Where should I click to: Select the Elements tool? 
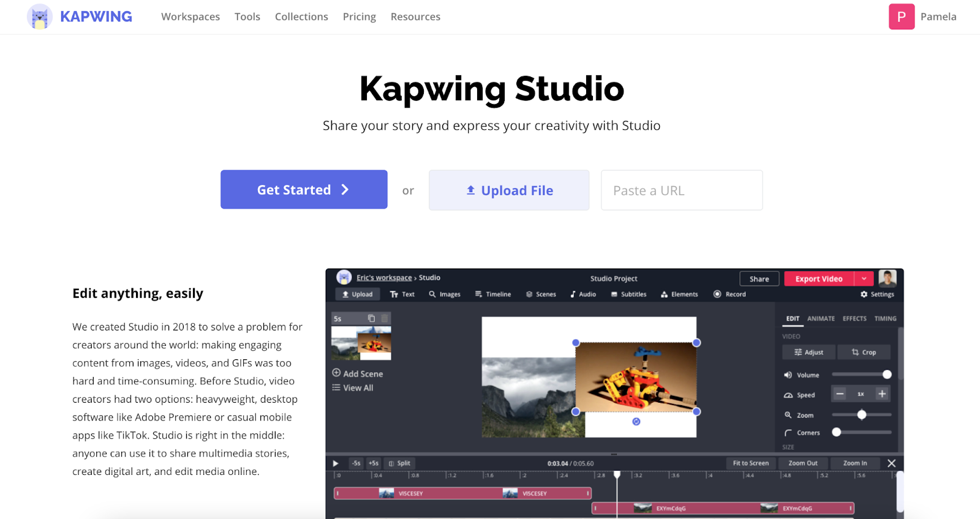679,294
